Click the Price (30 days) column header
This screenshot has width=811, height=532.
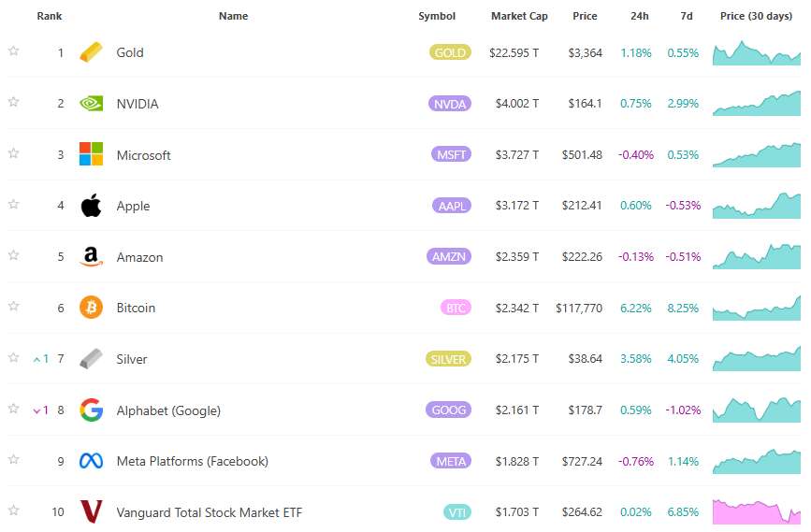[756, 16]
